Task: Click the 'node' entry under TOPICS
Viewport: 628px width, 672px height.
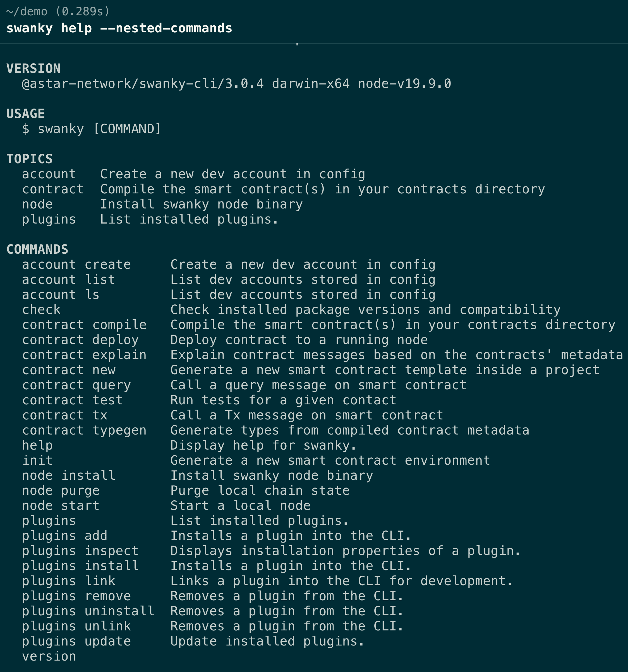Action: pos(37,204)
